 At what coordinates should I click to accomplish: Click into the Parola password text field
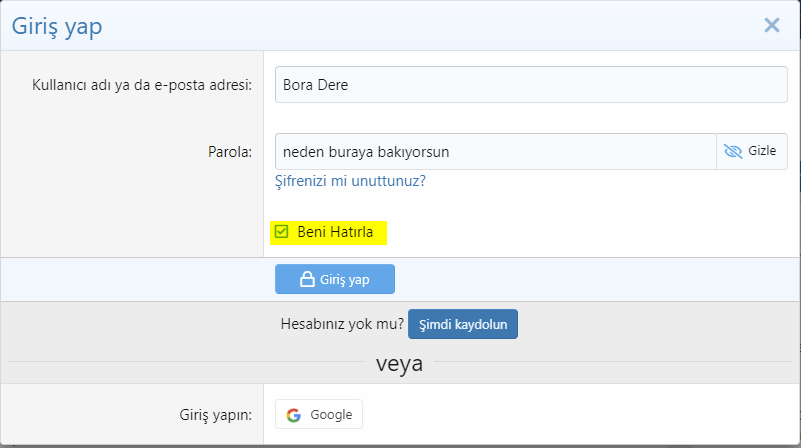pos(495,151)
